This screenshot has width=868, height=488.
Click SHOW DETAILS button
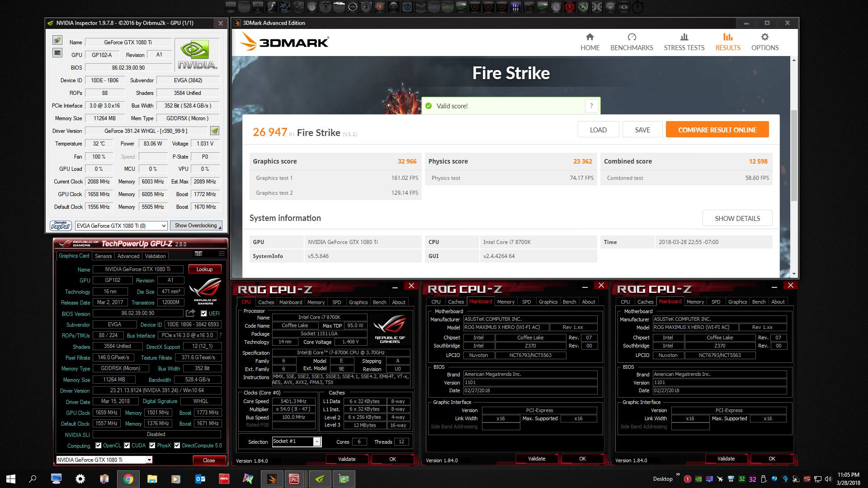(x=737, y=218)
